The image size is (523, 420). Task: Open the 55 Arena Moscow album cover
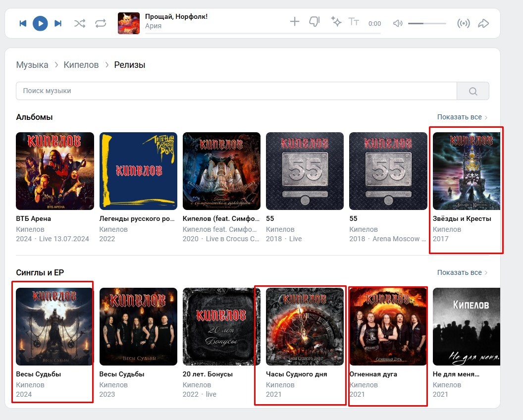point(388,171)
